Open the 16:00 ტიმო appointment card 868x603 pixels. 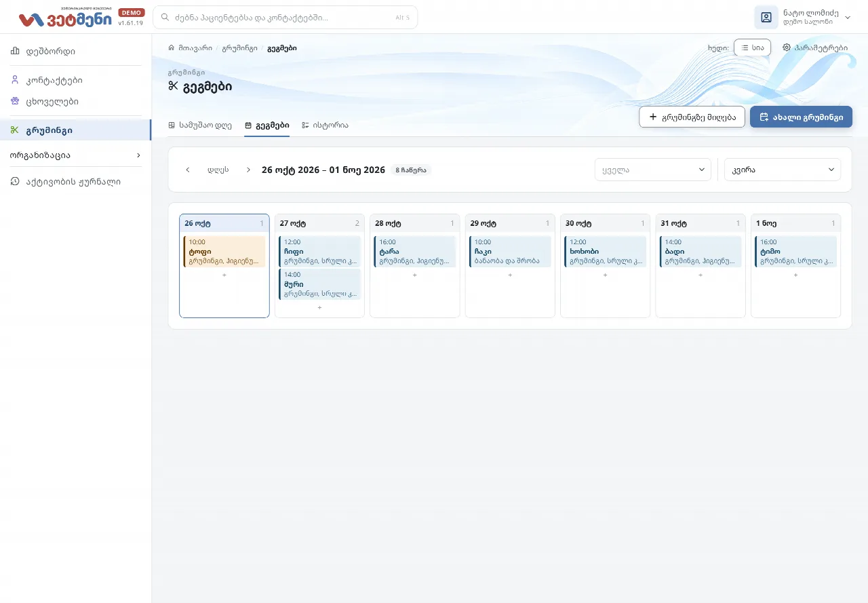pyautogui.click(x=796, y=252)
